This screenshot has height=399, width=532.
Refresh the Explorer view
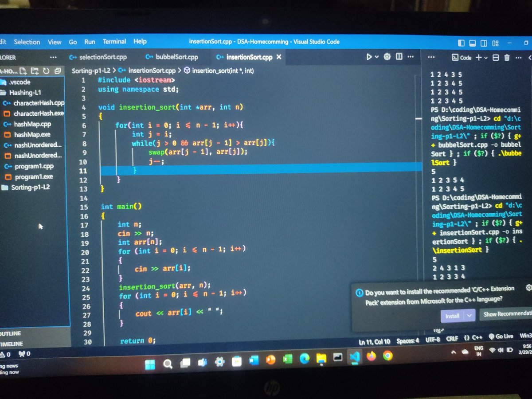[x=46, y=71]
